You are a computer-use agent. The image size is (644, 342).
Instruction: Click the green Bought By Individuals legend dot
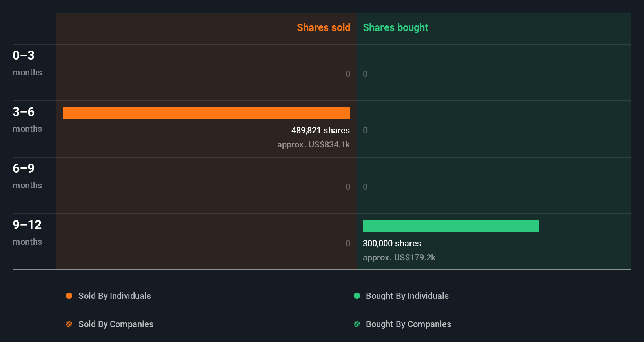[357, 296]
